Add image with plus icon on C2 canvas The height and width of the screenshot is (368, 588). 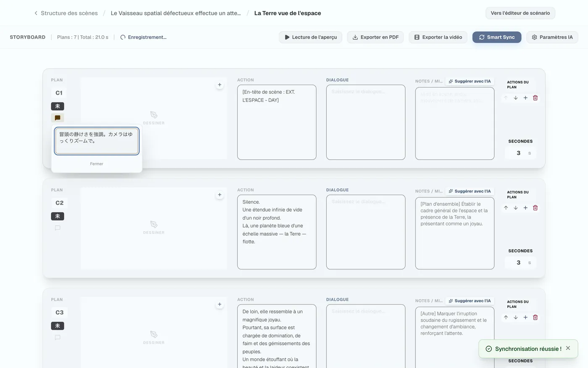pyautogui.click(x=220, y=195)
